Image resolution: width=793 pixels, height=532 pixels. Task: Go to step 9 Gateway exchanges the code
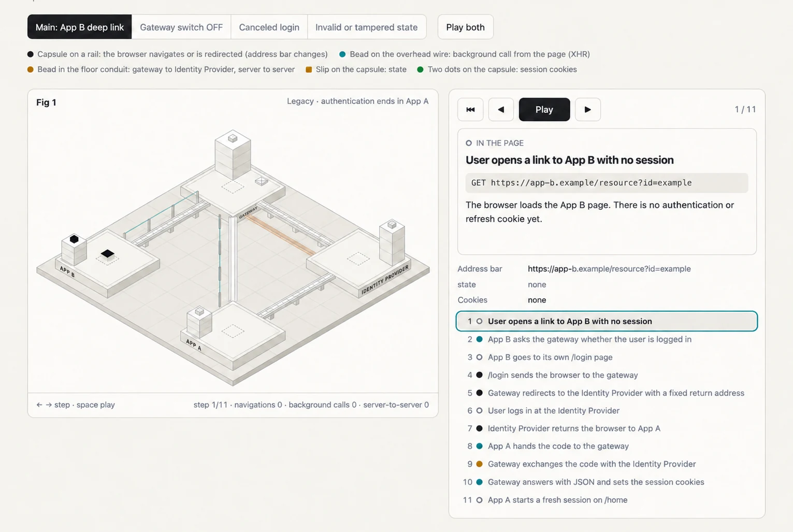tap(607, 464)
